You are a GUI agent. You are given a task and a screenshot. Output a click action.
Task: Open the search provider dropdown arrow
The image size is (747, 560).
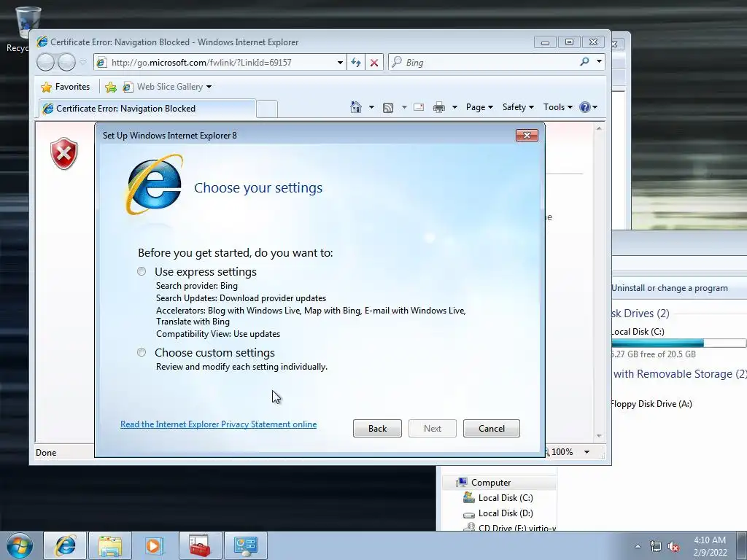(x=599, y=62)
